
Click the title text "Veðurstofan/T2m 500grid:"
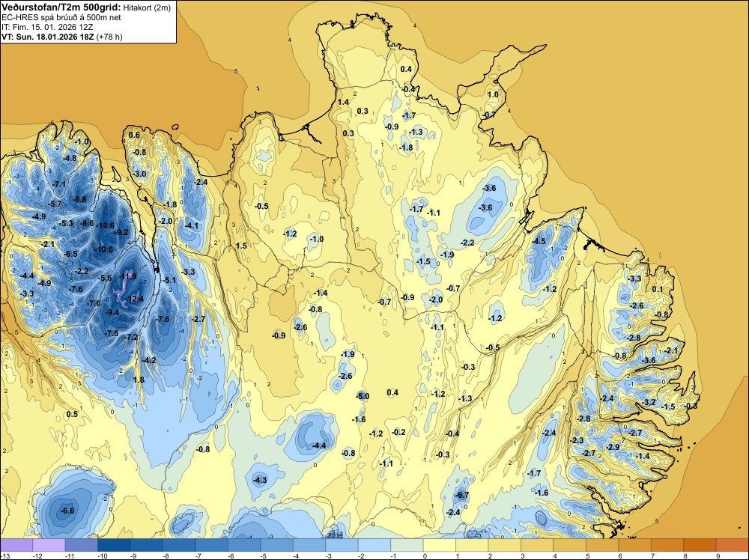click(61, 7)
